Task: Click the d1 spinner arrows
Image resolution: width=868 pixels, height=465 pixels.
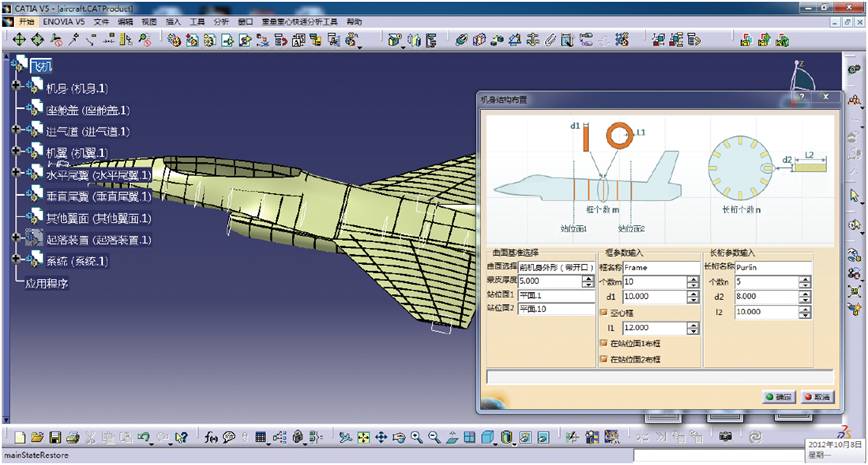Action: pyautogui.click(x=693, y=297)
